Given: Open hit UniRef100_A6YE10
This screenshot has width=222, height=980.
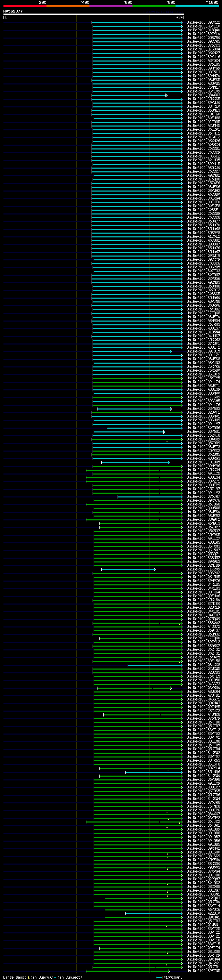Looking at the screenshot, I should click(x=203, y=26).
